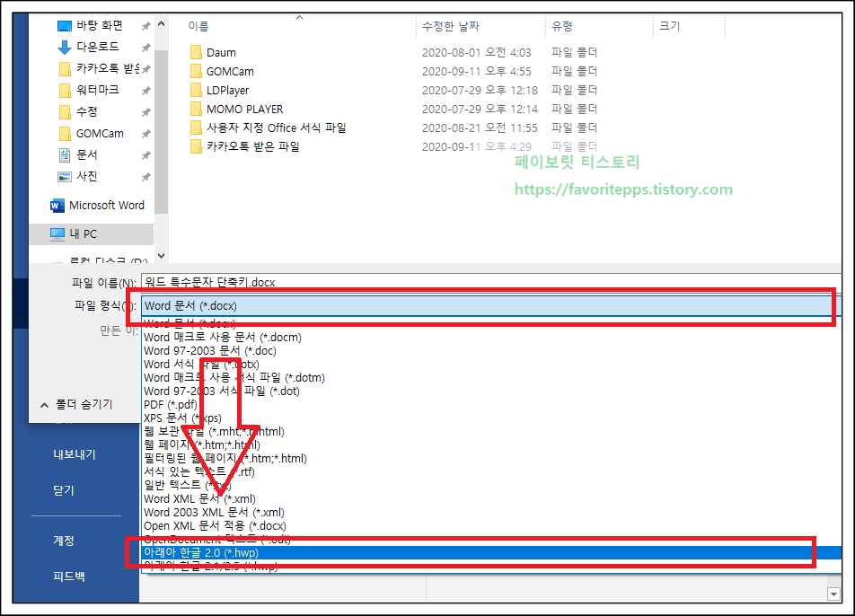855x616 pixels.
Task: Click the LDPlayer folder icon in file list
Action: click(x=196, y=90)
